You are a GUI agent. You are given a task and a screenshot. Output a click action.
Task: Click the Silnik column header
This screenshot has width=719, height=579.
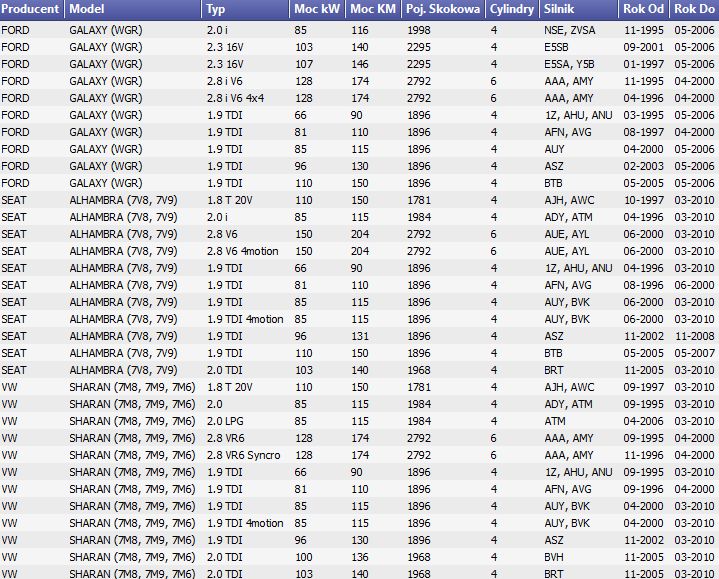(578, 9)
